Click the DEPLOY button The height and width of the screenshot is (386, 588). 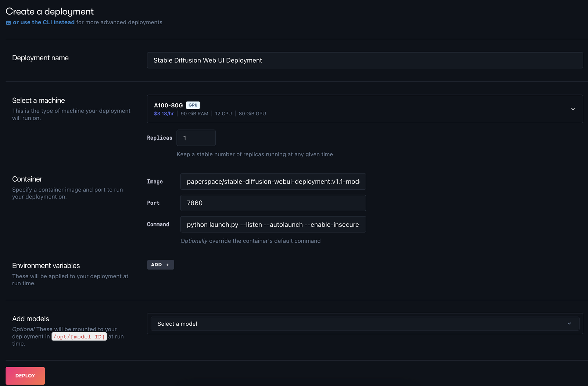click(x=25, y=375)
